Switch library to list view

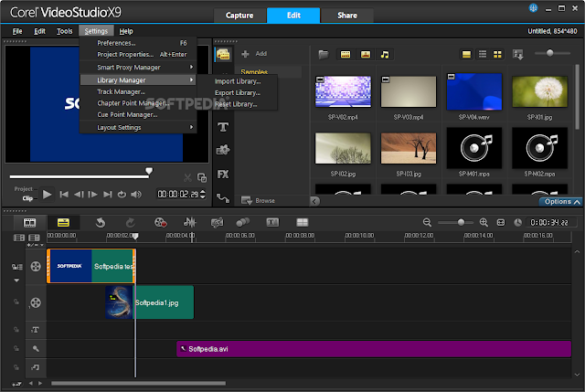pos(483,55)
